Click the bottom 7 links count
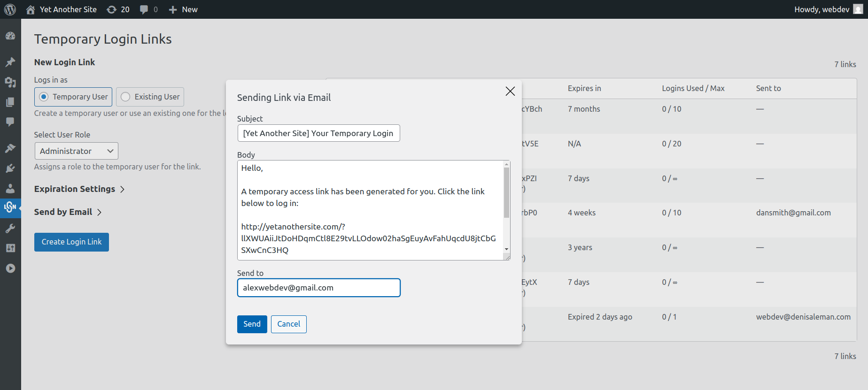The height and width of the screenshot is (390, 868). point(845,356)
